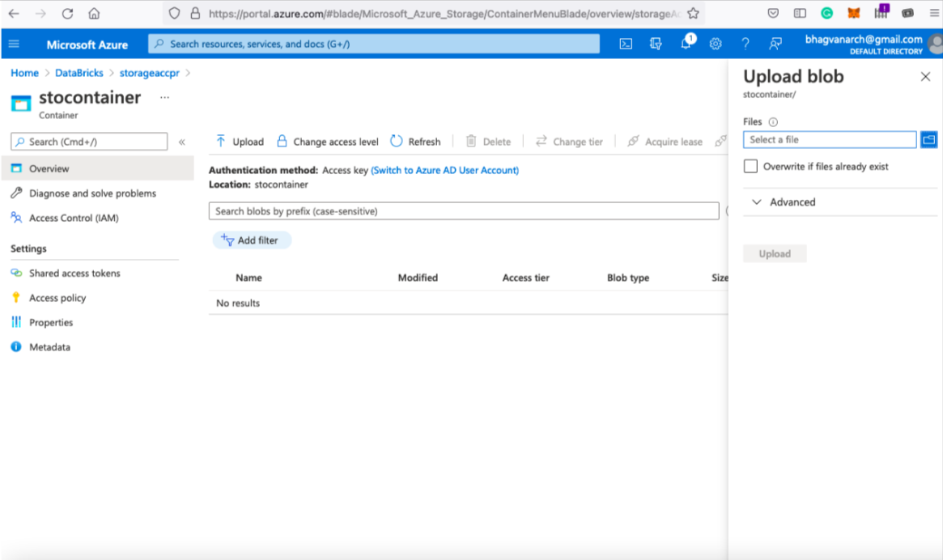Open the stocontainer more options ellipsis

(x=164, y=97)
